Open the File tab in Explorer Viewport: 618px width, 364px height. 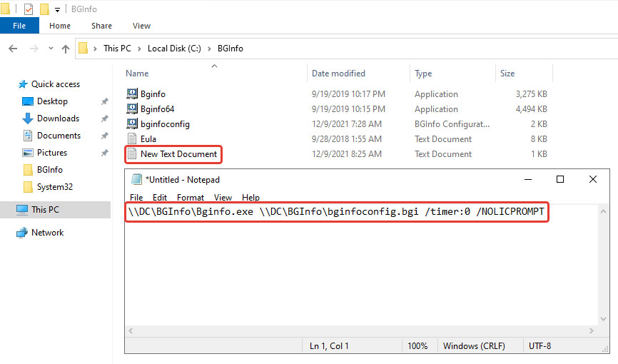click(19, 26)
